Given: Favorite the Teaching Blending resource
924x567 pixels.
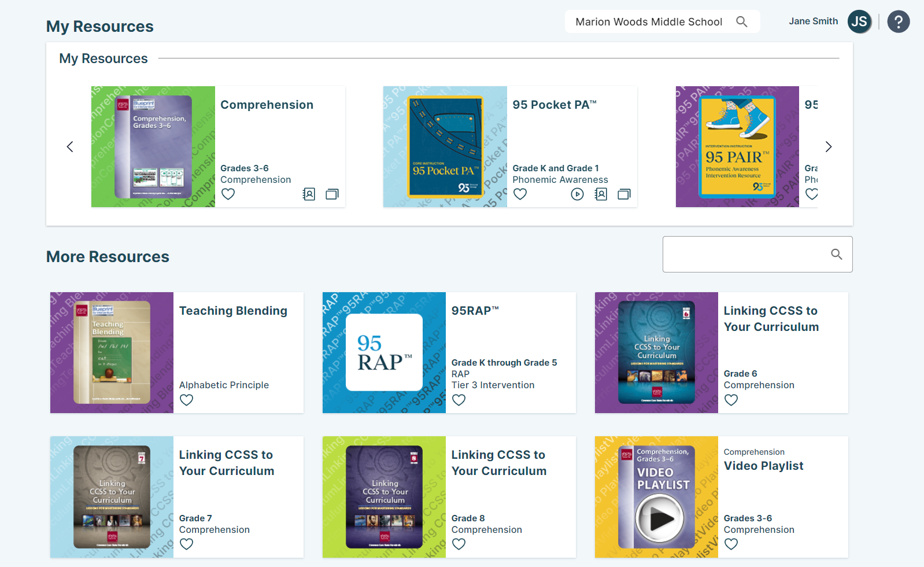Looking at the screenshot, I should [x=186, y=400].
